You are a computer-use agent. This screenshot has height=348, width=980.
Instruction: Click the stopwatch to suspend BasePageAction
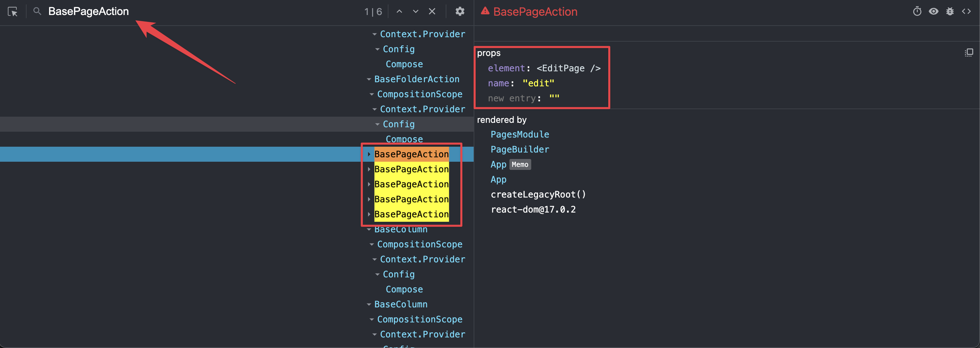click(x=917, y=11)
